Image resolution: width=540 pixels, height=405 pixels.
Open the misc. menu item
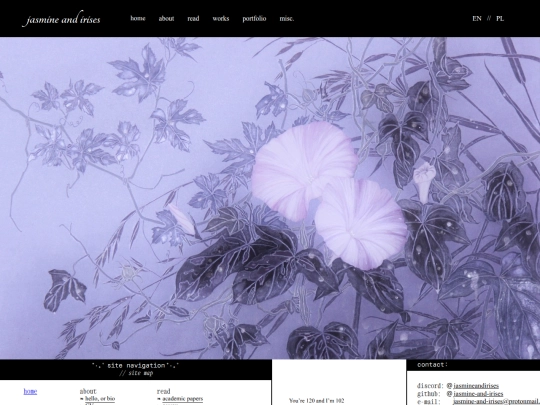pos(287,18)
